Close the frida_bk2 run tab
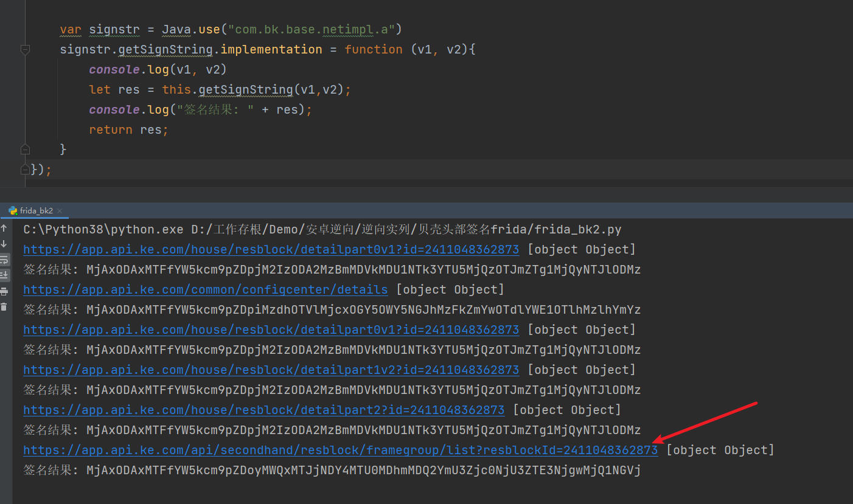This screenshot has height=504, width=853. coord(60,212)
